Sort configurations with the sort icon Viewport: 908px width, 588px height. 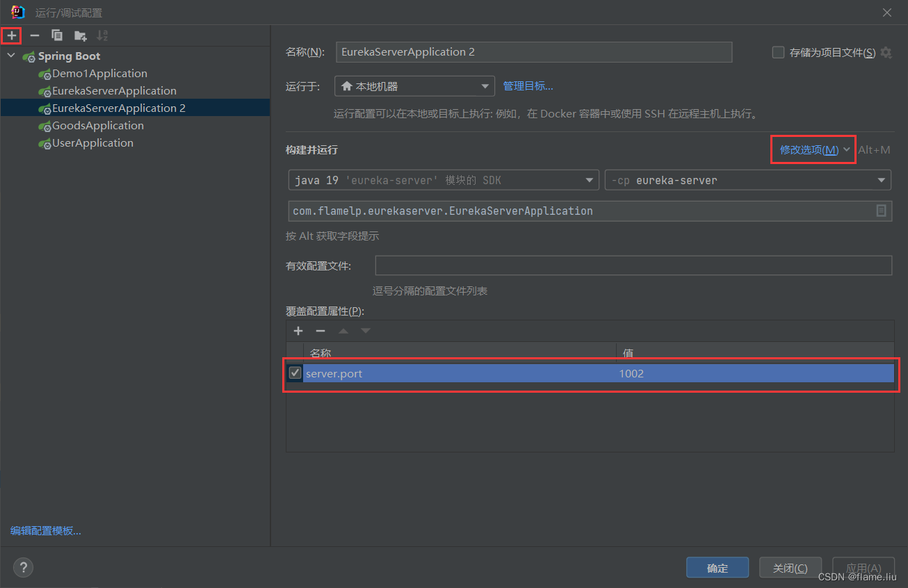coord(102,35)
